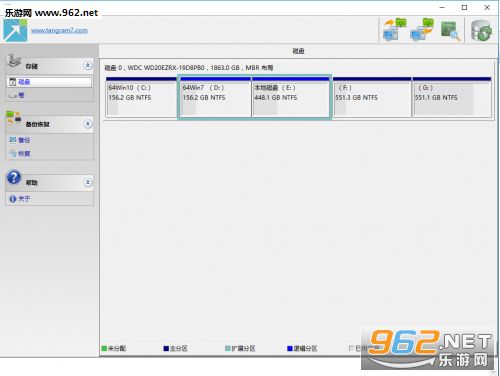Open the 关于 about entry

coord(24,199)
